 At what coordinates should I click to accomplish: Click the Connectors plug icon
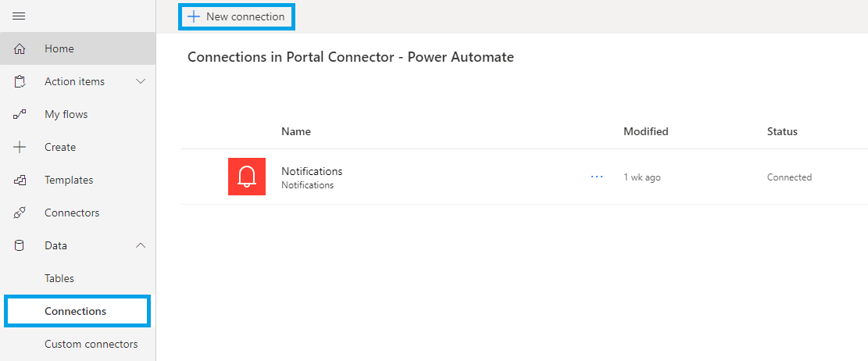tap(20, 213)
